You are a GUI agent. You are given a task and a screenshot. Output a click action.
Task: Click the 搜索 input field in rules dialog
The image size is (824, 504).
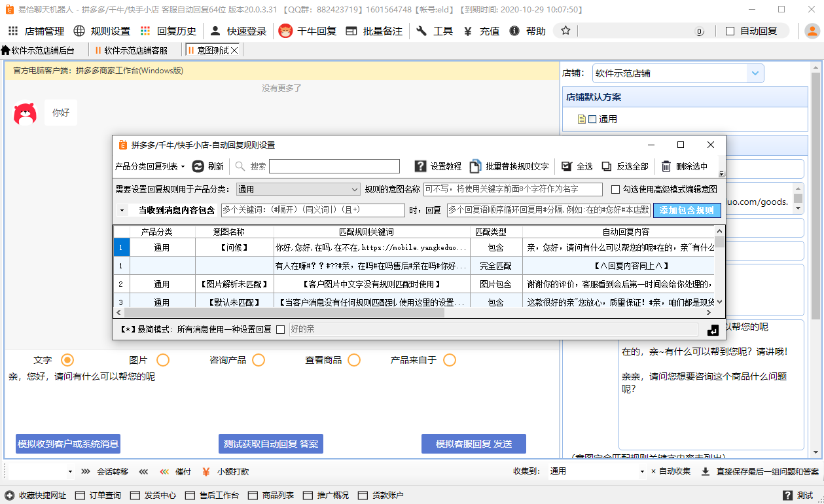click(334, 166)
